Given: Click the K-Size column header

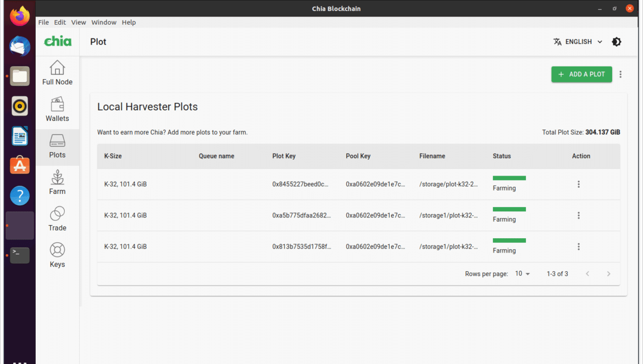Looking at the screenshot, I should click(113, 156).
